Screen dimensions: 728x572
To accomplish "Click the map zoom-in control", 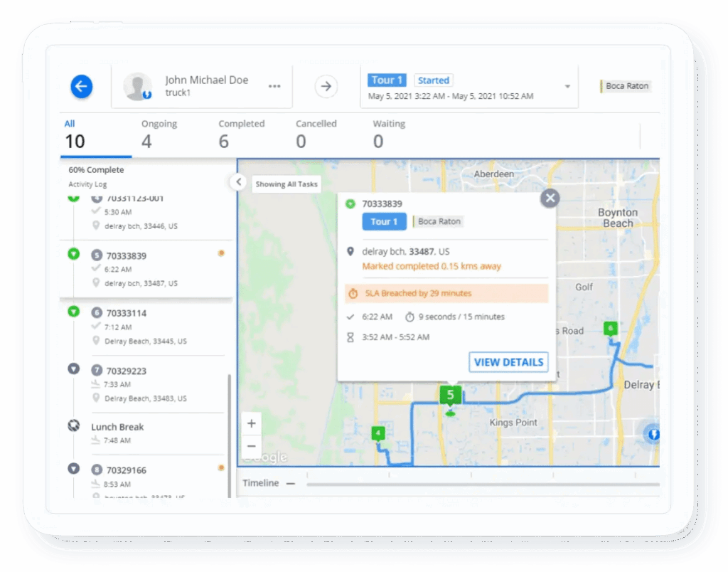I will [x=252, y=423].
